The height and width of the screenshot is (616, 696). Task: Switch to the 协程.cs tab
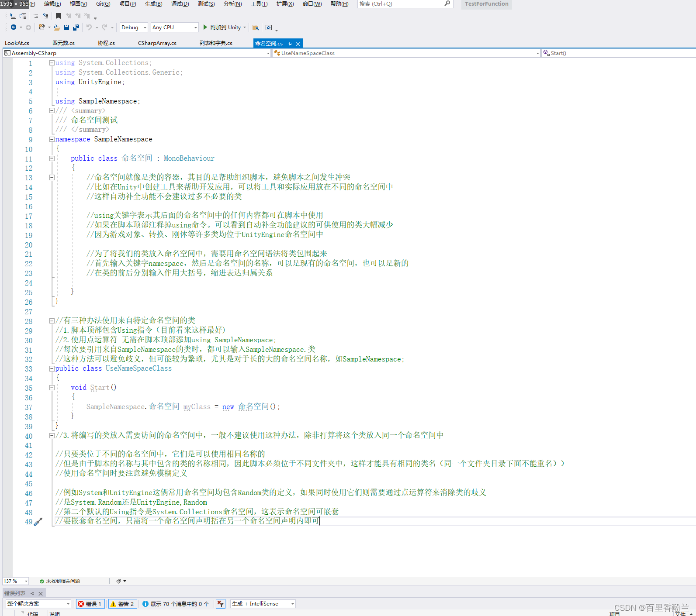[106, 43]
